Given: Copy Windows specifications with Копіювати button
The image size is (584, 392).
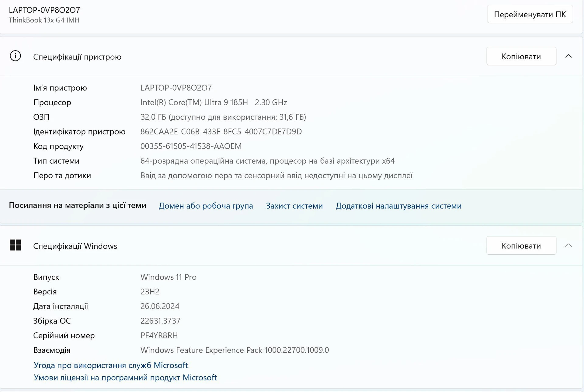Looking at the screenshot, I should point(521,245).
